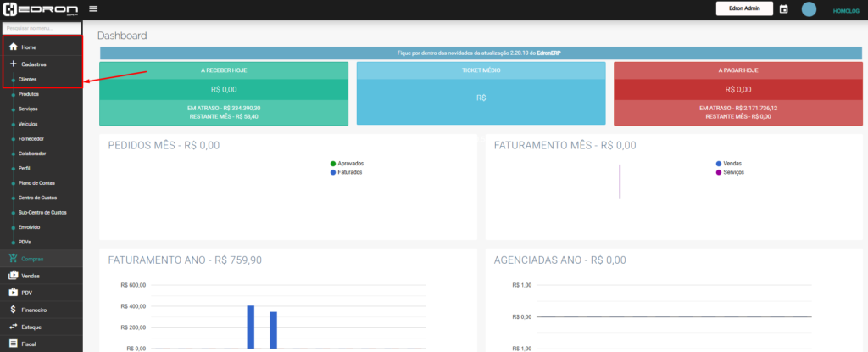Collapse the Cadastros menu section
This screenshot has width=868, height=352.
tap(34, 64)
